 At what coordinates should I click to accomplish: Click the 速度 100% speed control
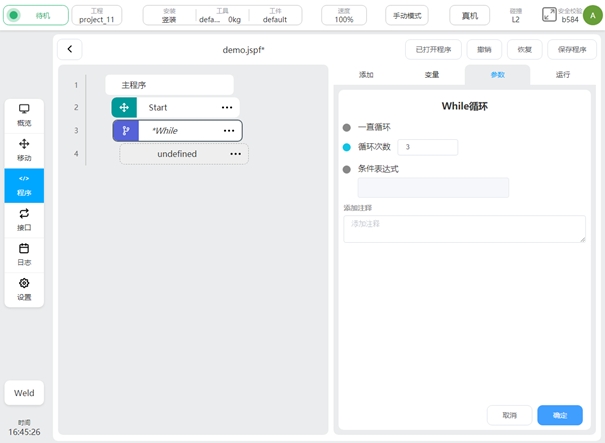coord(344,15)
